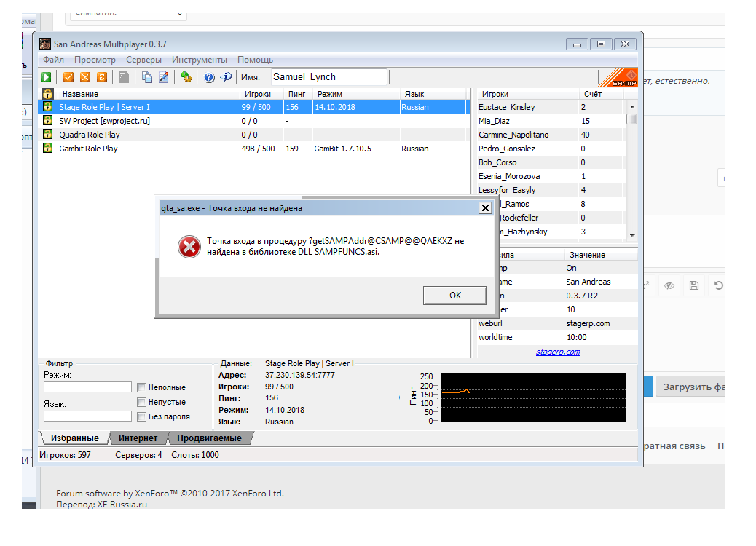Open the Помощь menu
This screenshot has height=546, width=756.
[255, 60]
